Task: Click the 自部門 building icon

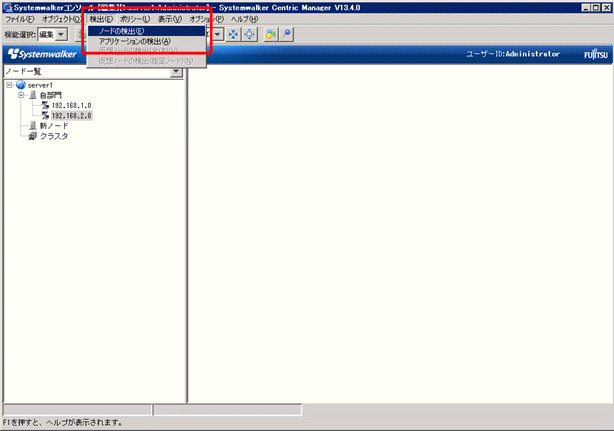Action: [33, 95]
